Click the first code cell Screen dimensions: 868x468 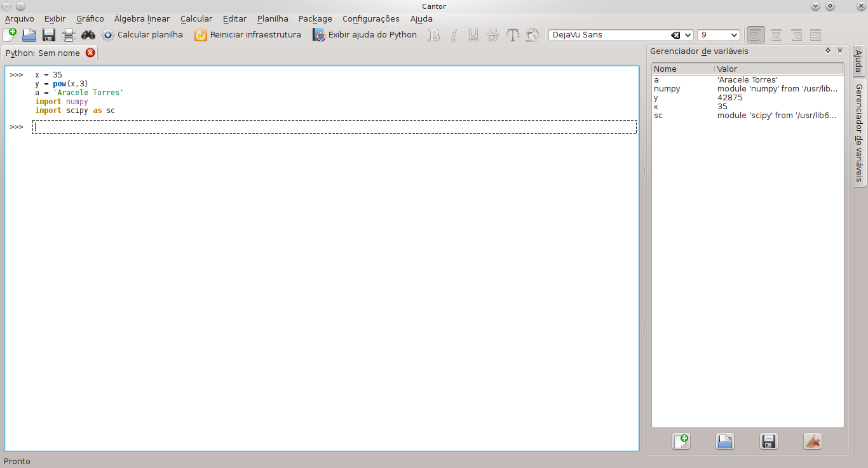pos(335,93)
